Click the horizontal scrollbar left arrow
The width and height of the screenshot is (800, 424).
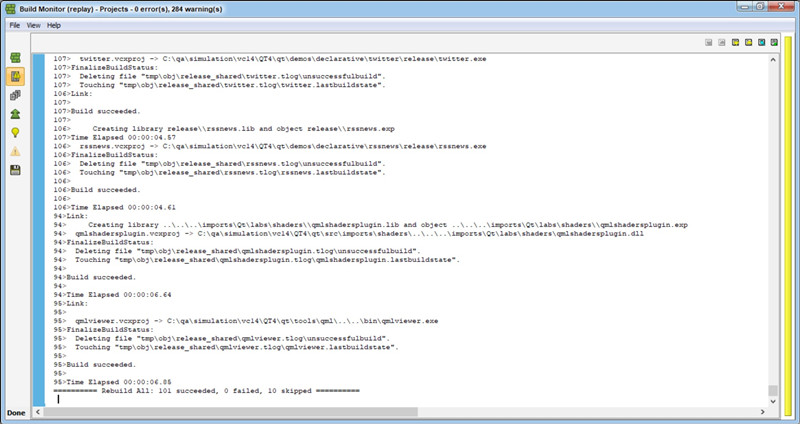(37, 410)
